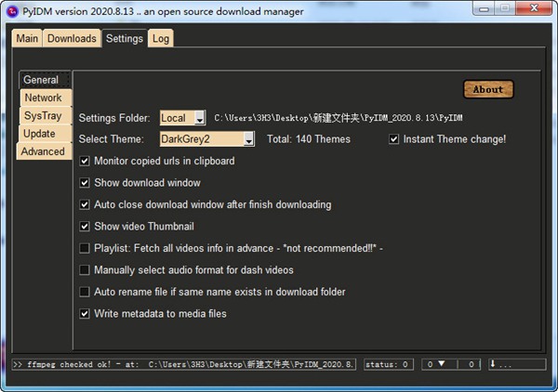558x392 pixels.
Task: Click the About button
Action: pos(488,90)
